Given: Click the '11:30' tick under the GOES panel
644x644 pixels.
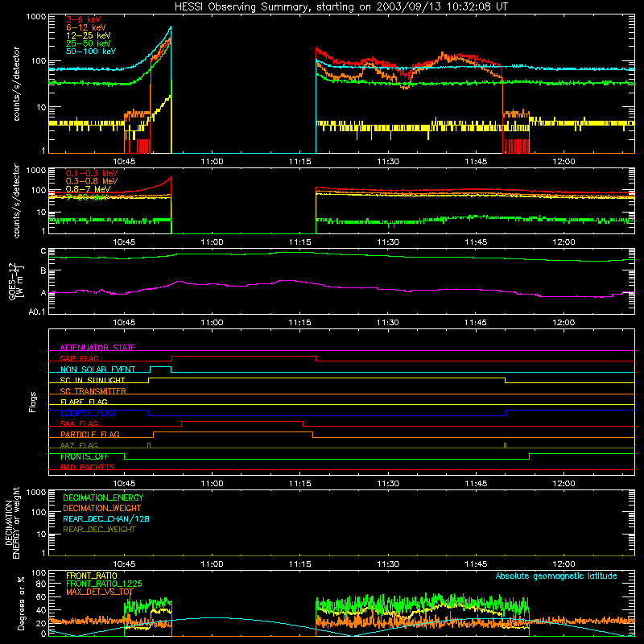Looking at the screenshot, I should (x=388, y=323).
